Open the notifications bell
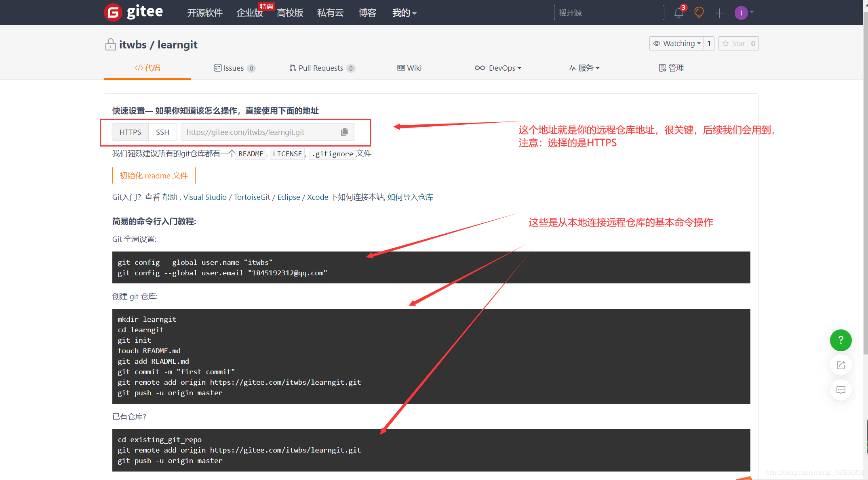Screen dimensions: 868x480 (x=679, y=13)
